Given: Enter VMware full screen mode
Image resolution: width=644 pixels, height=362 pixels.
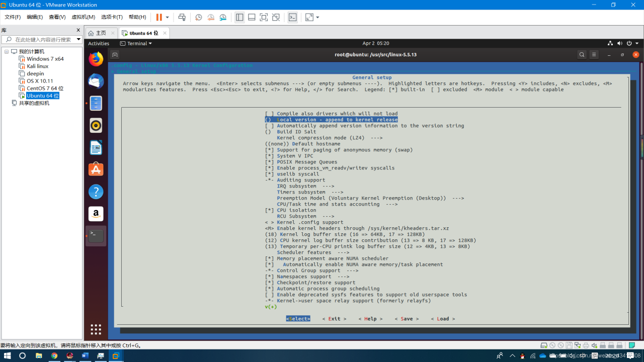Looking at the screenshot, I should click(264, 17).
